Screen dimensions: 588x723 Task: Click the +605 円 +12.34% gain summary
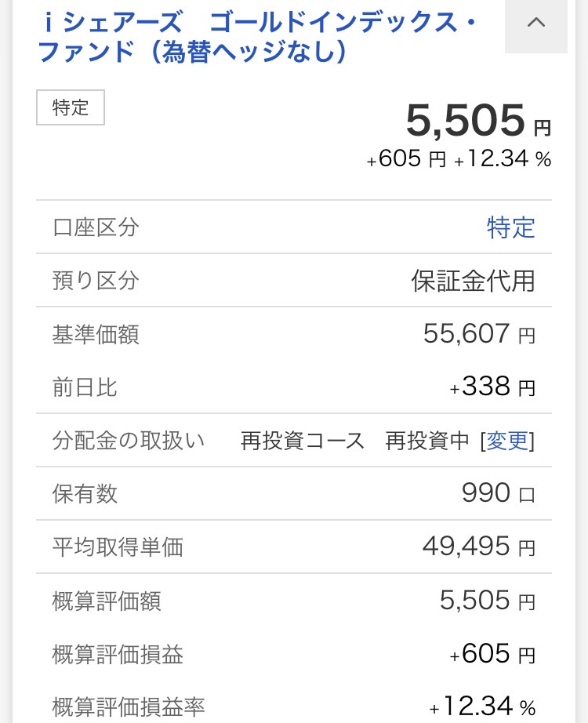[459, 160]
